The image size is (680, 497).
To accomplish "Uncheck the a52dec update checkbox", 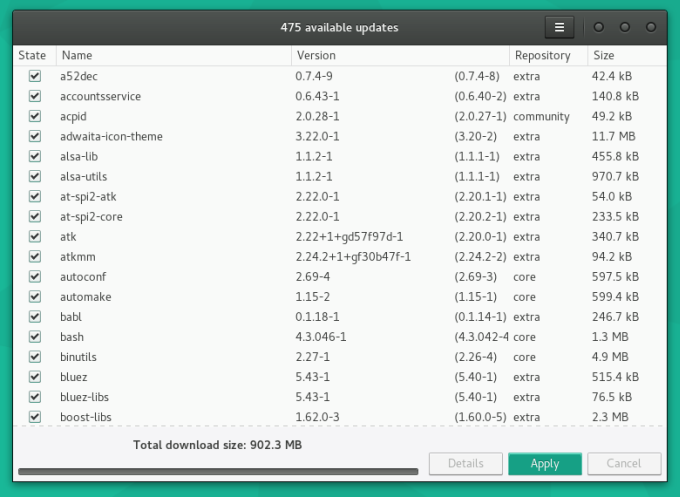I will coord(35,76).
